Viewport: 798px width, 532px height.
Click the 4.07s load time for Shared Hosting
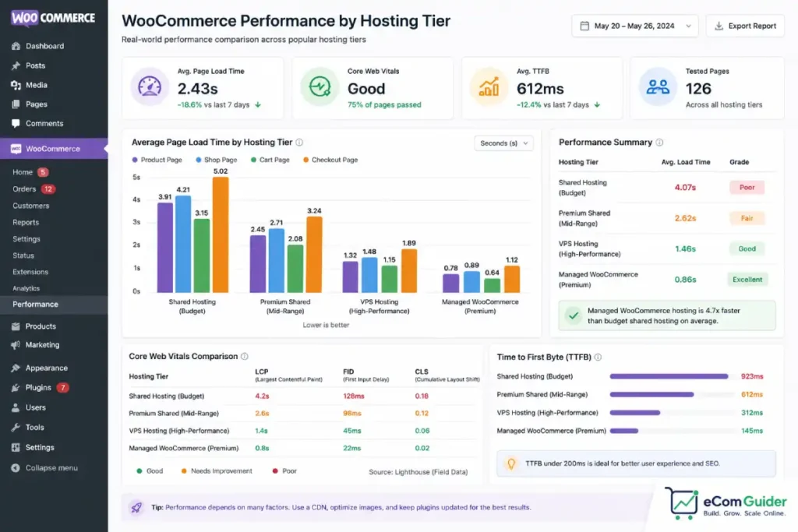pos(685,188)
